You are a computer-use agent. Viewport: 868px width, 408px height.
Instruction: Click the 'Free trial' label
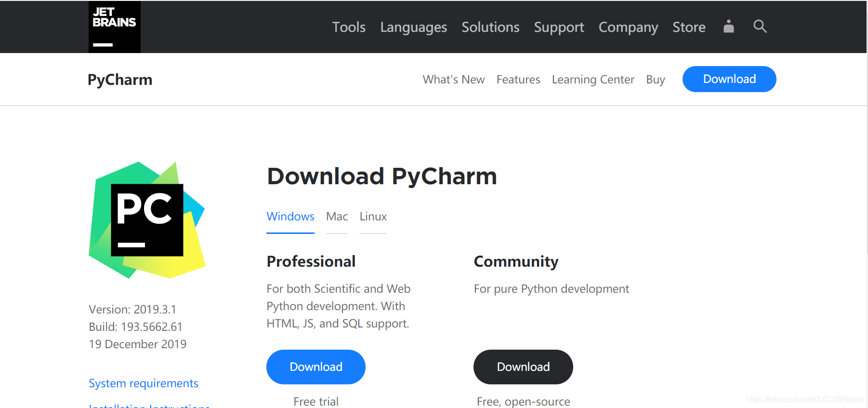[x=316, y=402]
